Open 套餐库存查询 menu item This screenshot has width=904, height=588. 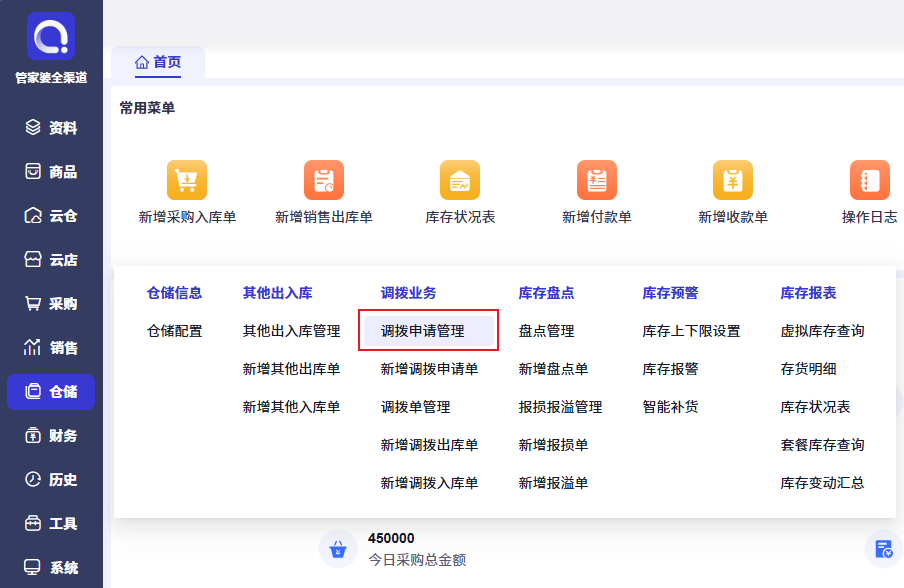822,445
